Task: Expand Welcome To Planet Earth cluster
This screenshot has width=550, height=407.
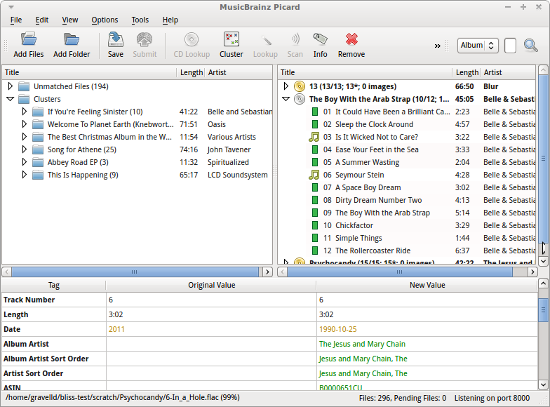Action: (24, 124)
